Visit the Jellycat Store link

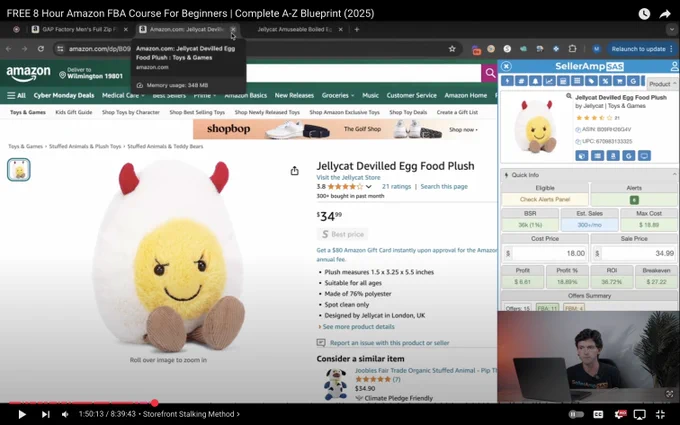(x=348, y=177)
